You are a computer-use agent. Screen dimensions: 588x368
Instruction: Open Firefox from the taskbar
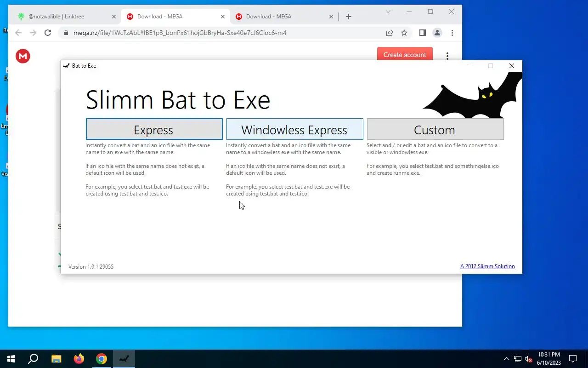(79, 359)
